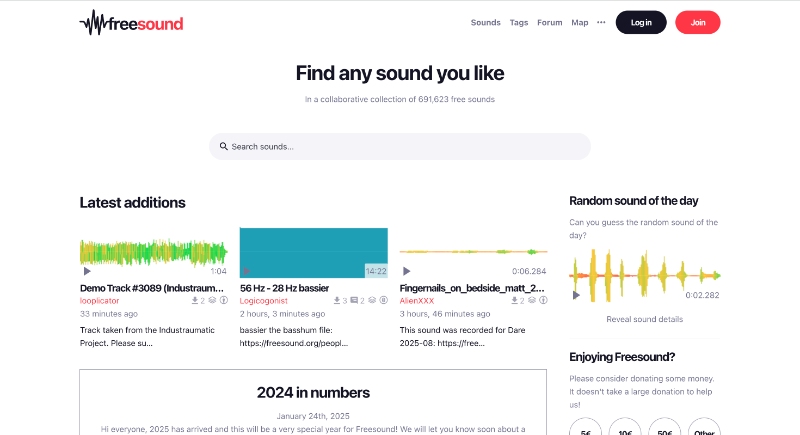Click the 0:02.282 duration label
This screenshot has width=800, height=435.
(x=702, y=295)
